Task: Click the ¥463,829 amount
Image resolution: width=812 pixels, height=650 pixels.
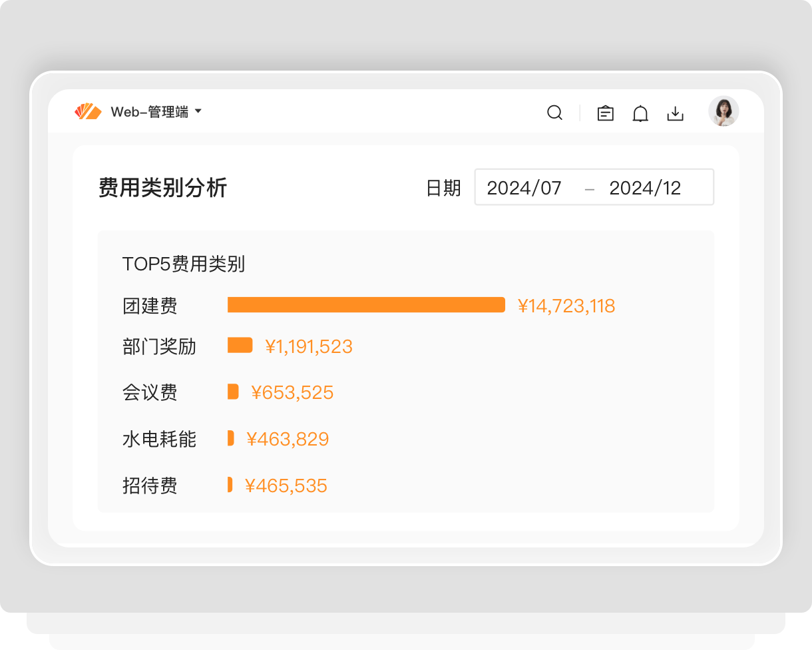Action: 288,439
